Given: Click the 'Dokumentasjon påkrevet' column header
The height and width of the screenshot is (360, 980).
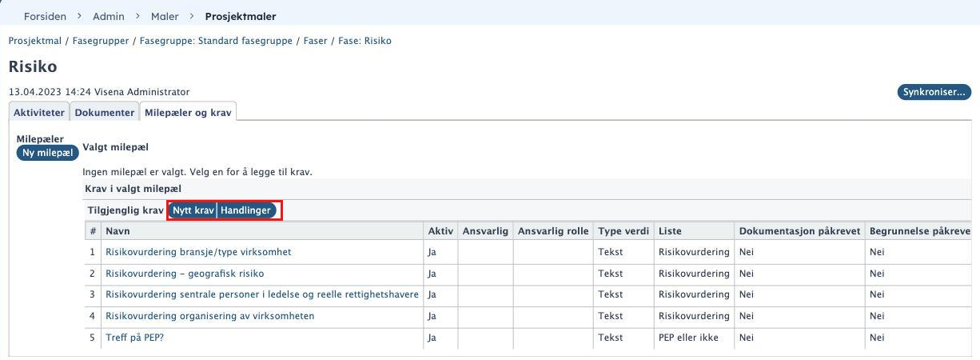Looking at the screenshot, I should [799, 230].
